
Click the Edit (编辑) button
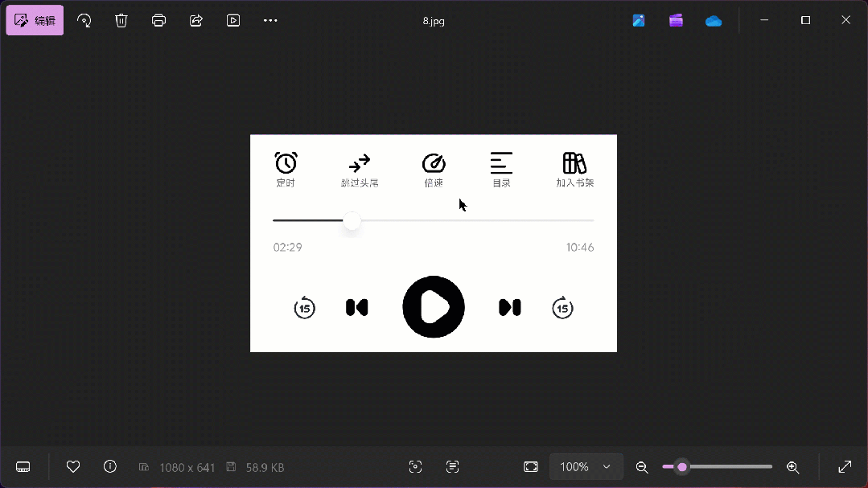point(35,21)
